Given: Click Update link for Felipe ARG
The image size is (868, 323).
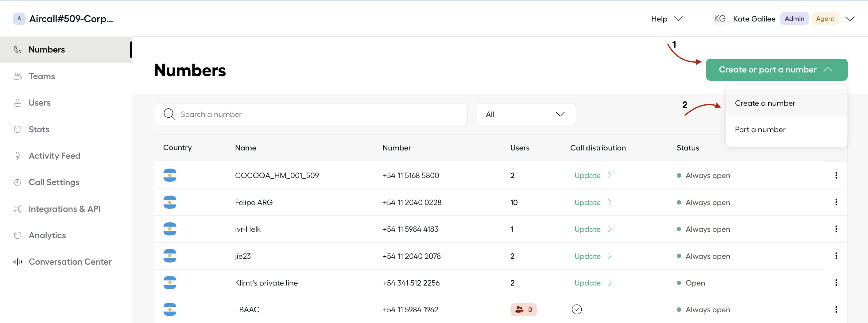Looking at the screenshot, I should pos(587,202).
